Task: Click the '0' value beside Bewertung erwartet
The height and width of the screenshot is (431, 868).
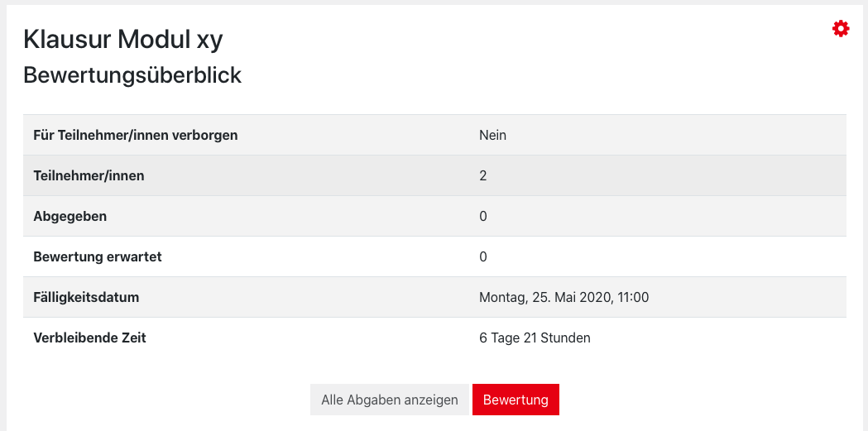Action: 483,256
